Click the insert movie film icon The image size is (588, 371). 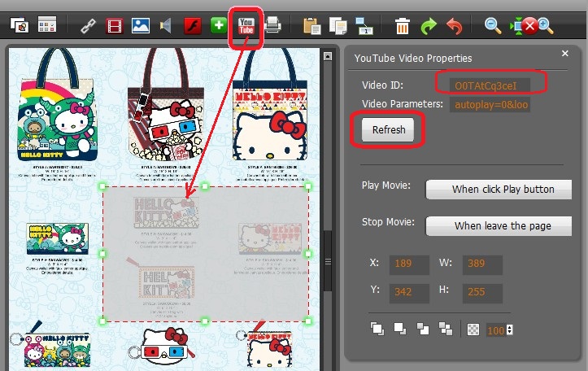(x=115, y=26)
